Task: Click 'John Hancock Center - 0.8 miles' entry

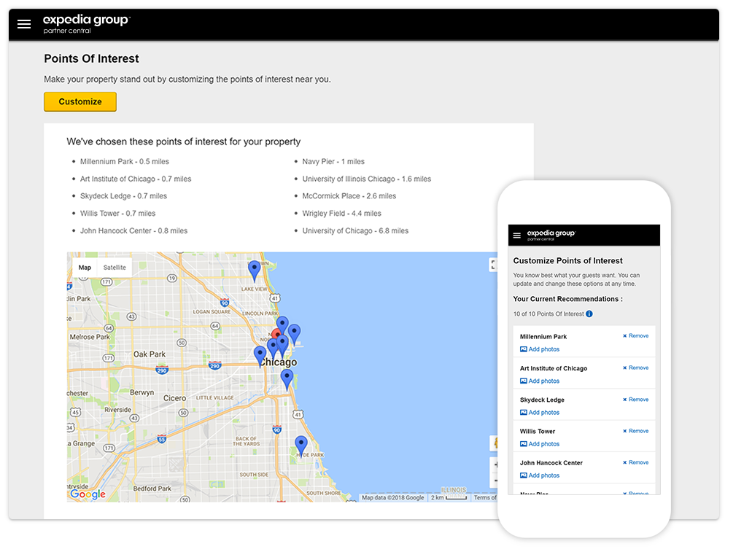Action: (x=133, y=230)
